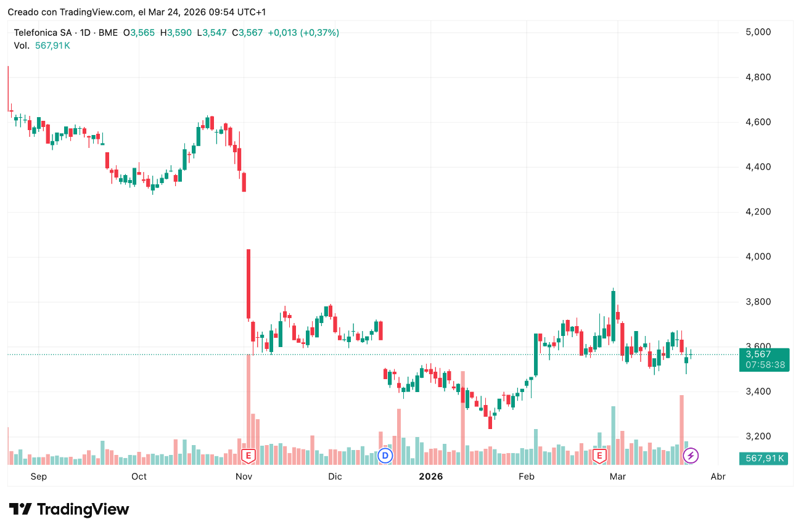Click the 4,600 price scale label
The image size is (801, 532).
point(758,122)
